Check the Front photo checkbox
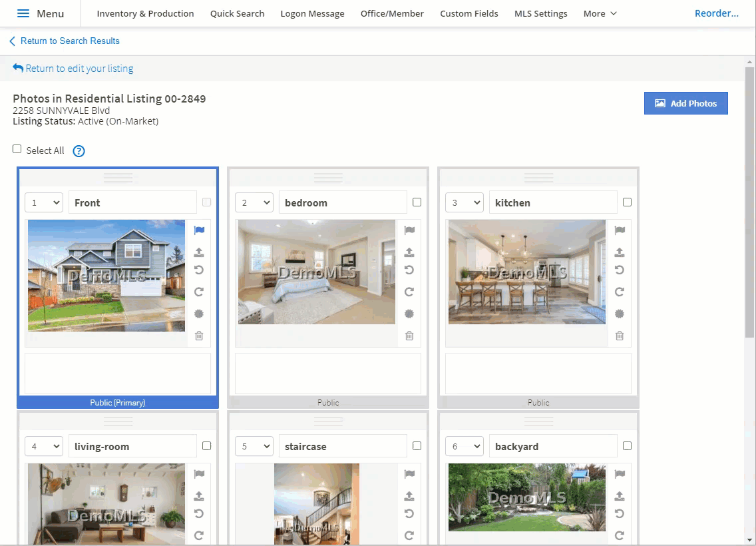 tap(207, 202)
